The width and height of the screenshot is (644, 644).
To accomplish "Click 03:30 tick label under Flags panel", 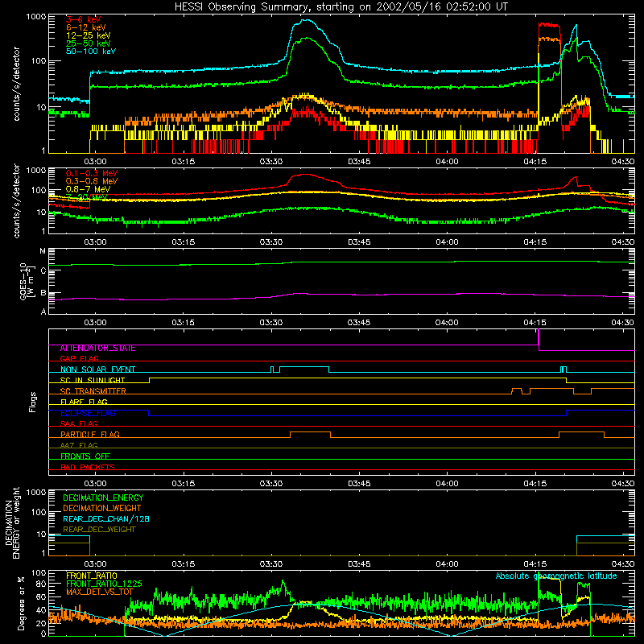I will coord(271,484).
